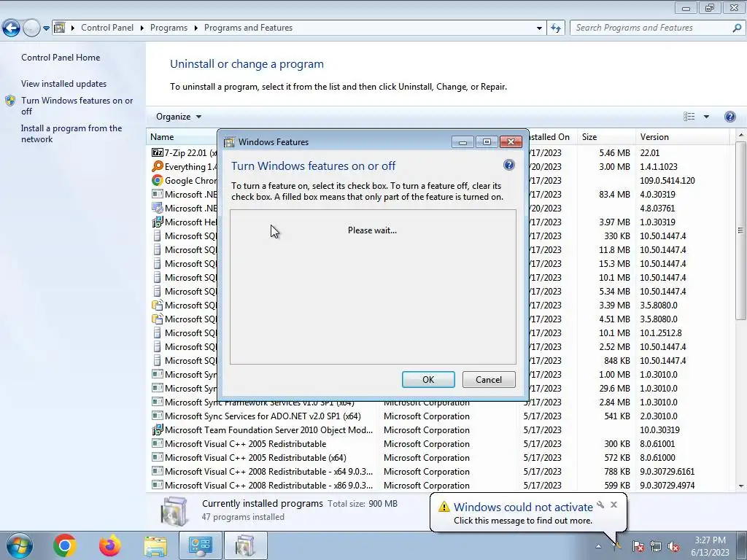Open the Windows Start button
The width and height of the screenshot is (747, 560).
19,545
